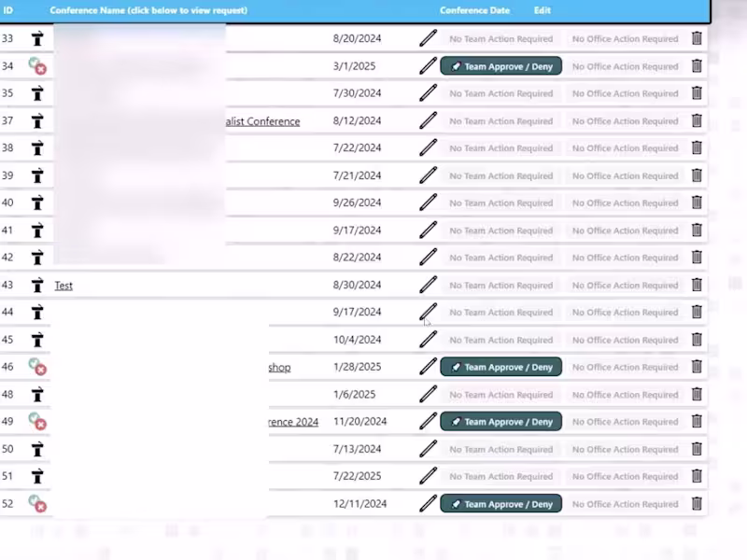Select ID number 41
This screenshot has width=747, height=560.
(x=7, y=230)
